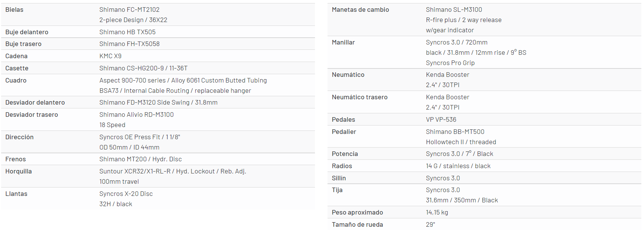Click the Horquilla fork label
The image size is (644, 237).
coord(19,171)
